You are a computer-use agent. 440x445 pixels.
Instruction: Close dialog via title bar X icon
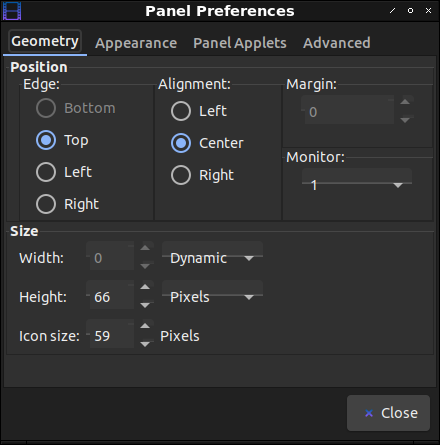pos(428,11)
